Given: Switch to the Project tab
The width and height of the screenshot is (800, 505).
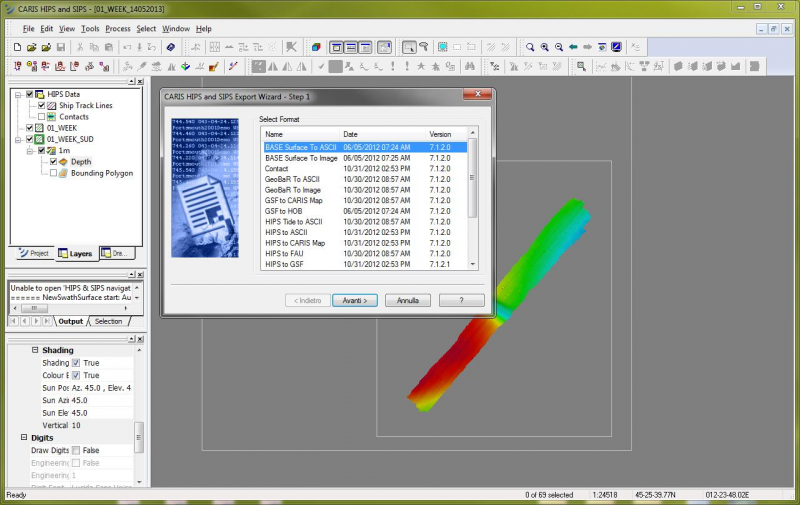Looking at the screenshot, I should click(x=34, y=254).
